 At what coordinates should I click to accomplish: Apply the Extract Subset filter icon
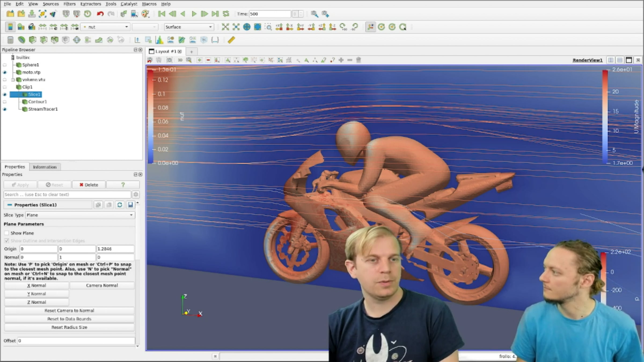(65, 40)
